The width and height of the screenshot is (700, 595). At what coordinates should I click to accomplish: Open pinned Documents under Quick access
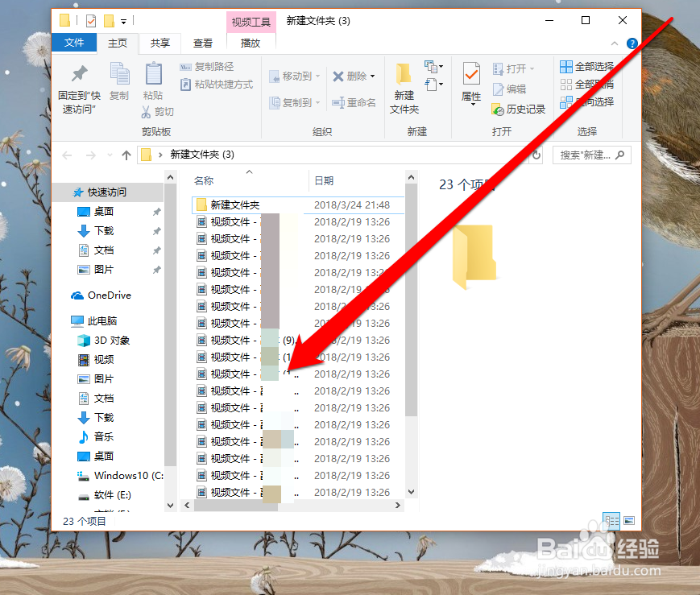104,250
